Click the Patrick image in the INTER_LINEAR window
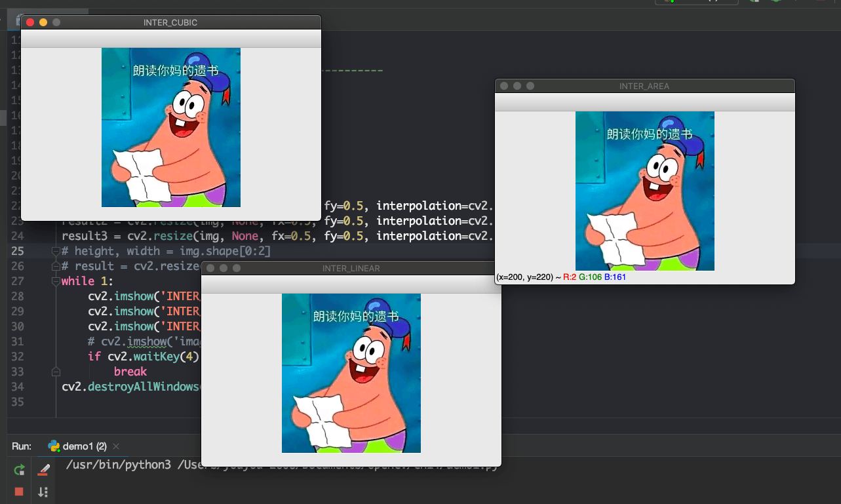This screenshot has height=504, width=841. (x=351, y=373)
